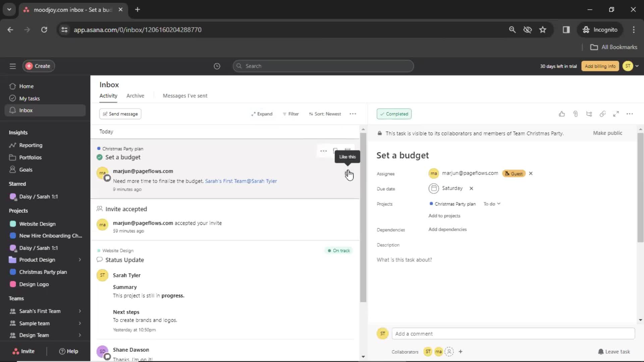
Task: Click Add dependencies field on task
Action: click(x=448, y=229)
